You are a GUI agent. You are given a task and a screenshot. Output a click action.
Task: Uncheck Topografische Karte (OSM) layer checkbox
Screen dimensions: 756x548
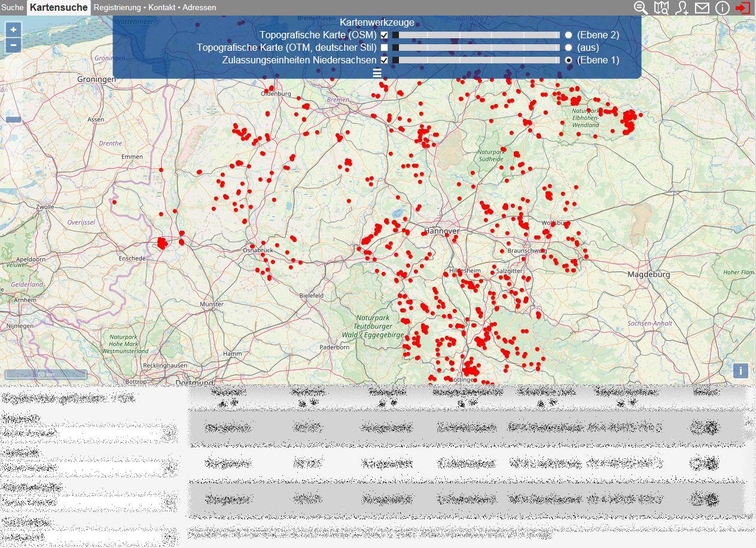384,35
